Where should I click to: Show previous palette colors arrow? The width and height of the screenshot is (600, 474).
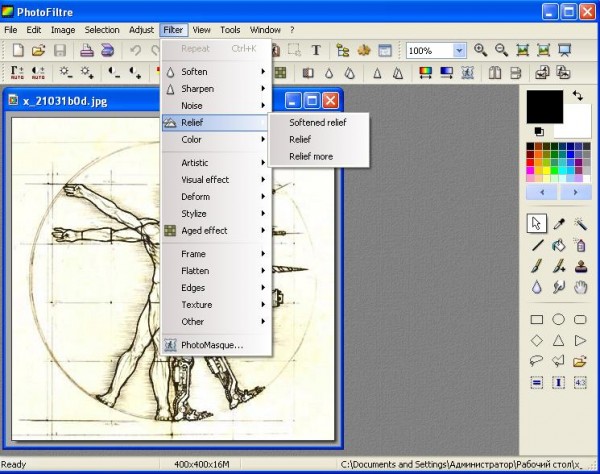(x=542, y=192)
